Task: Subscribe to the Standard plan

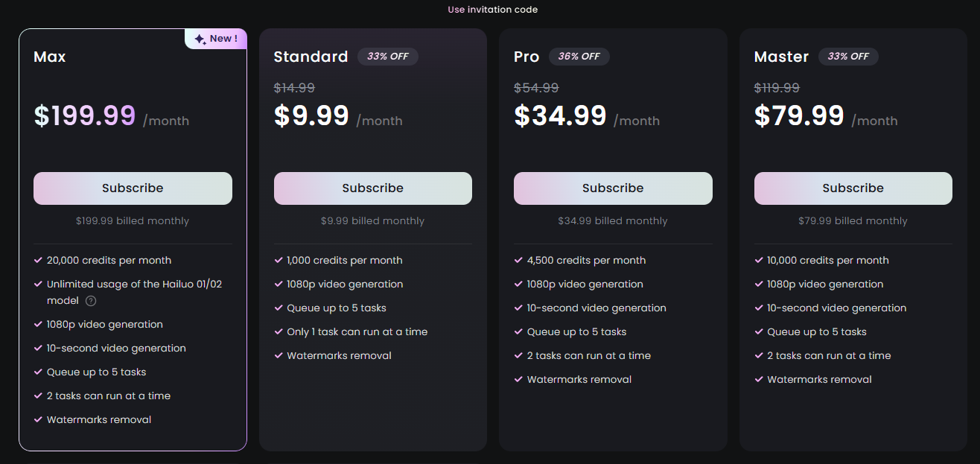Action: [373, 188]
